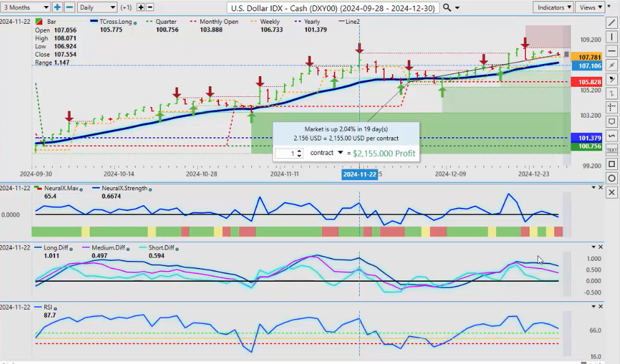Select the diagonal trend line drawing tool
Viewport: 620px width, 364px height.
(611, 23)
